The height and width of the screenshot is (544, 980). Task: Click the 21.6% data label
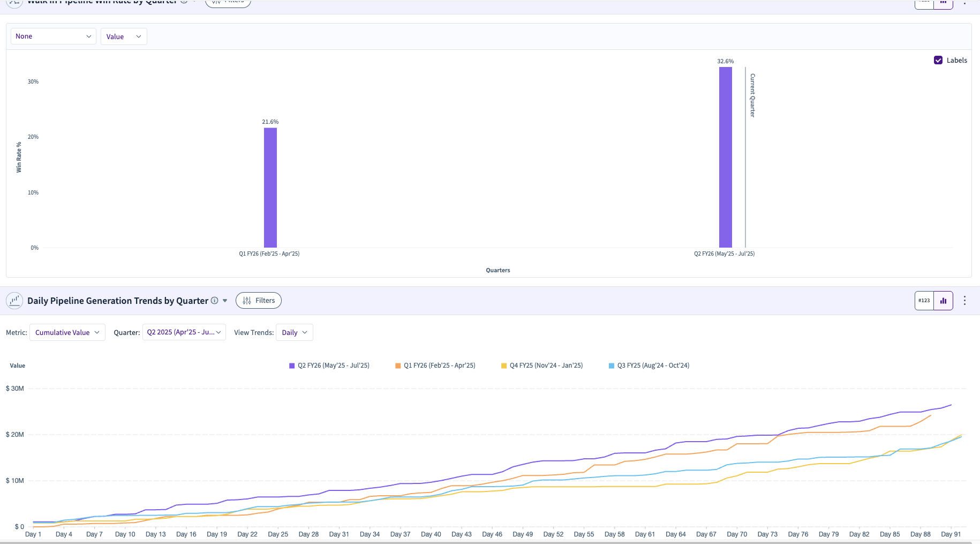[270, 122]
